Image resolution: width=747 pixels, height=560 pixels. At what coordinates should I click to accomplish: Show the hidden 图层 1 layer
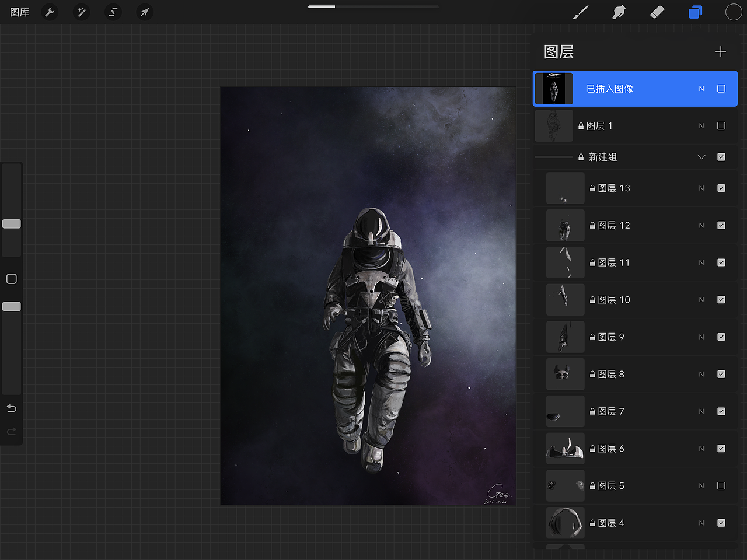pos(721,125)
